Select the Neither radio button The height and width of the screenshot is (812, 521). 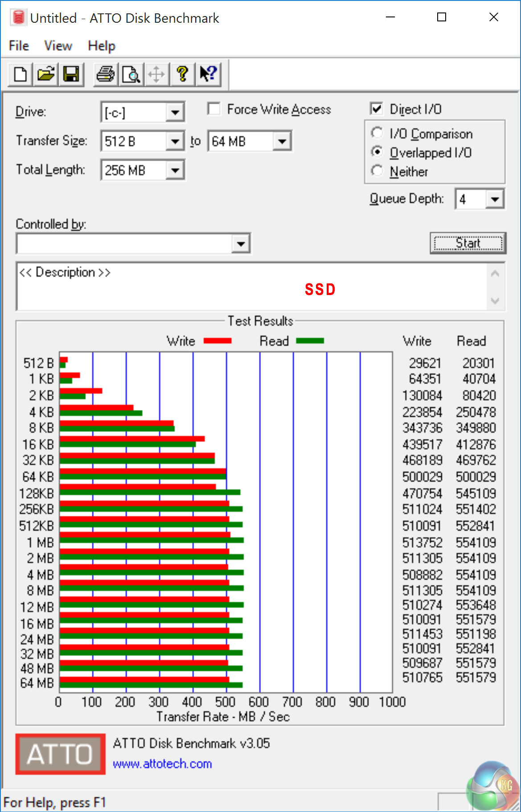pyautogui.click(x=377, y=171)
